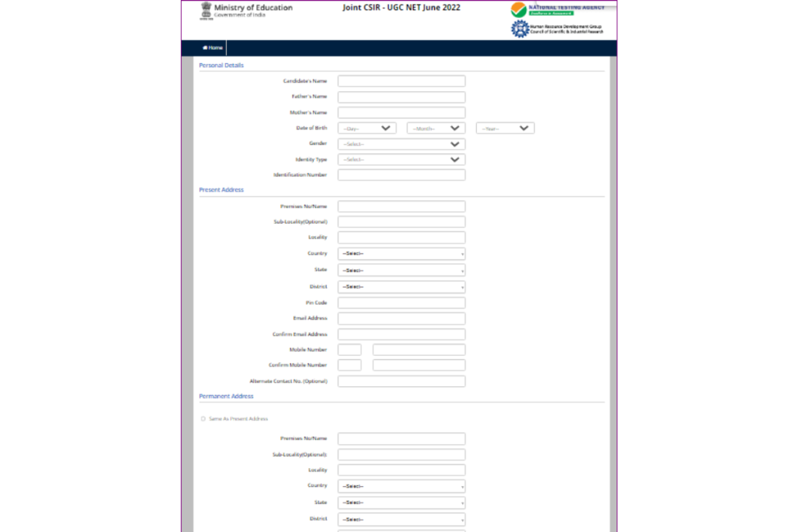Viewport: 798px width, 532px height.
Task: Expand the Gender dropdown
Action: tap(401, 144)
